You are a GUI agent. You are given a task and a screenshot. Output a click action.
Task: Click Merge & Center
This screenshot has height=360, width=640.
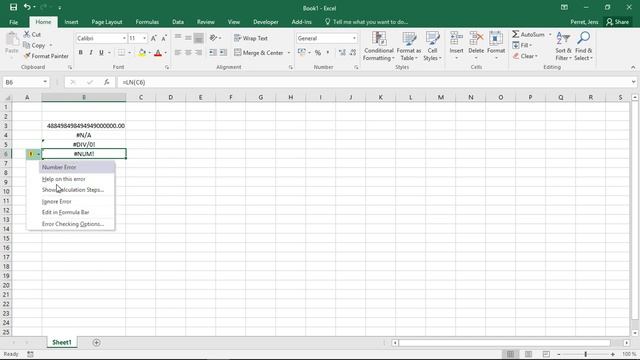point(259,53)
